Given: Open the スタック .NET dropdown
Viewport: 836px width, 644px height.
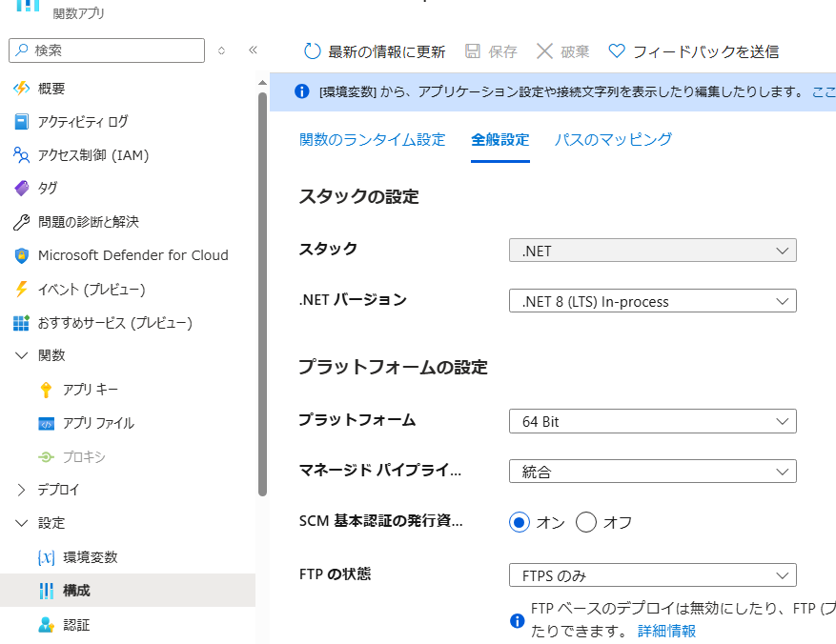Looking at the screenshot, I should coord(653,251).
